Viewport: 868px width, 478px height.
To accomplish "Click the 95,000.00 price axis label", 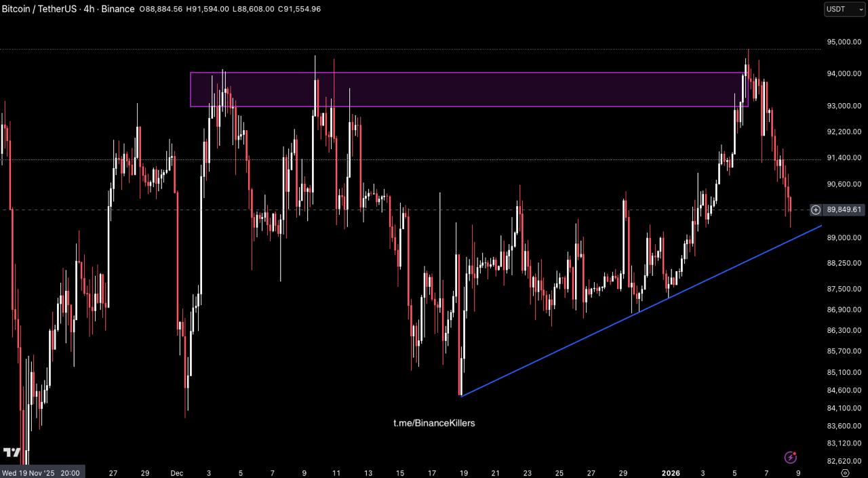I will pos(844,42).
